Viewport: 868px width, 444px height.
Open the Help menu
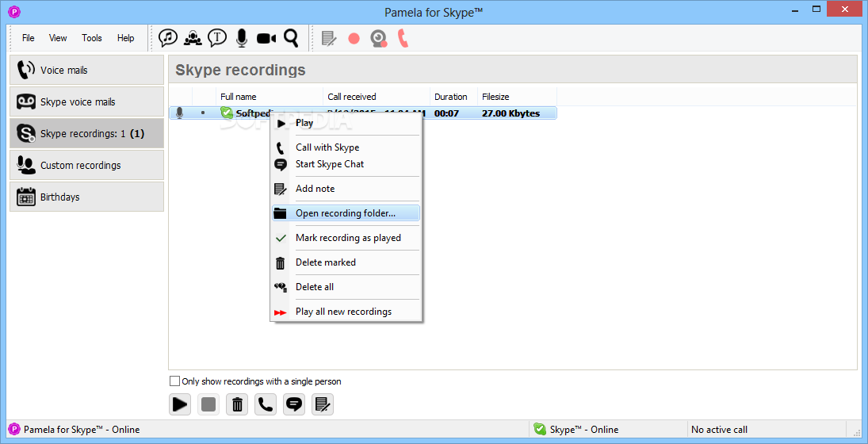coord(126,38)
